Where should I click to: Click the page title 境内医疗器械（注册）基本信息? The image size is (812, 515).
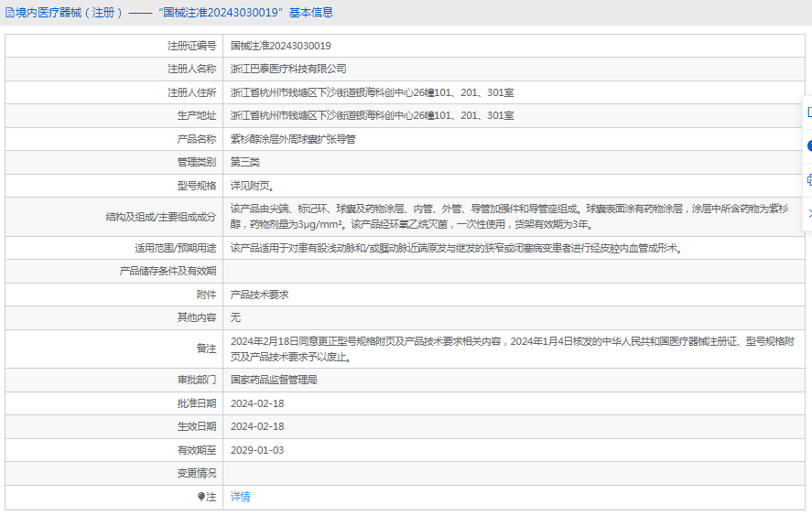tap(174, 13)
